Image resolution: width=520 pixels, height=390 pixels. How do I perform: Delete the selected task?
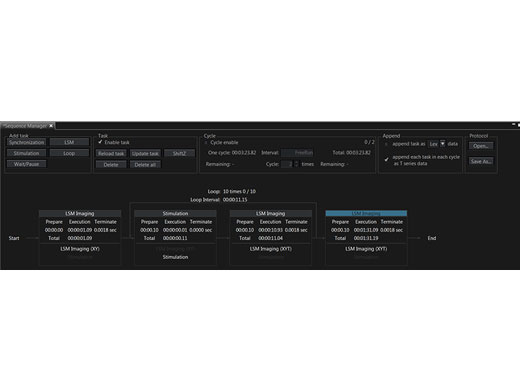tap(111, 165)
